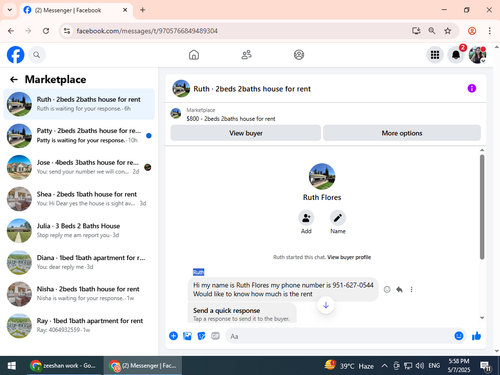Click the More options button
The width and height of the screenshot is (500, 375).
(x=402, y=133)
